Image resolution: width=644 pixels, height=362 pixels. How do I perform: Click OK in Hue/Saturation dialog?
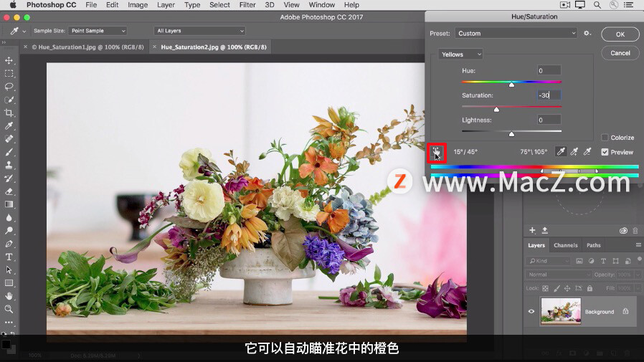click(x=620, y=34)
